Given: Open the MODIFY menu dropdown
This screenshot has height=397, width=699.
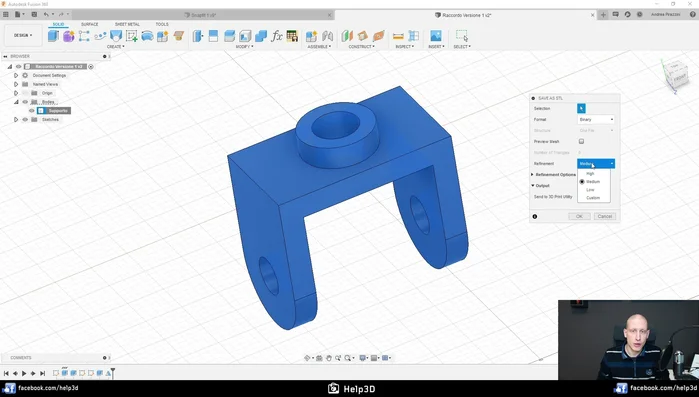Looking at the screenshot, I should pos(244,46).
